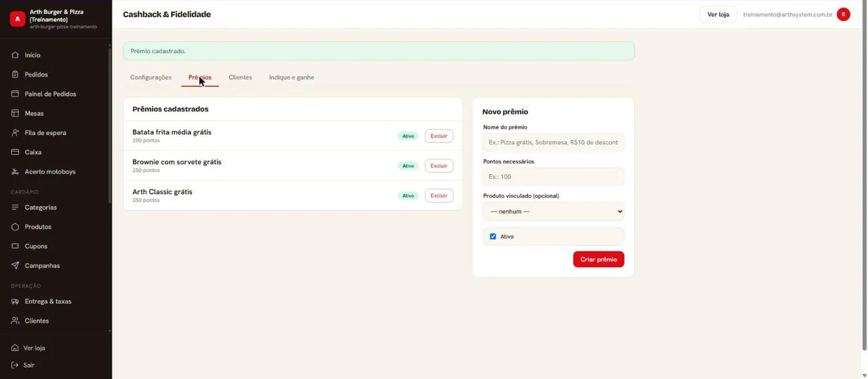
Task: Click the Produtos sidebar icon
Action: tap(15, 226)
